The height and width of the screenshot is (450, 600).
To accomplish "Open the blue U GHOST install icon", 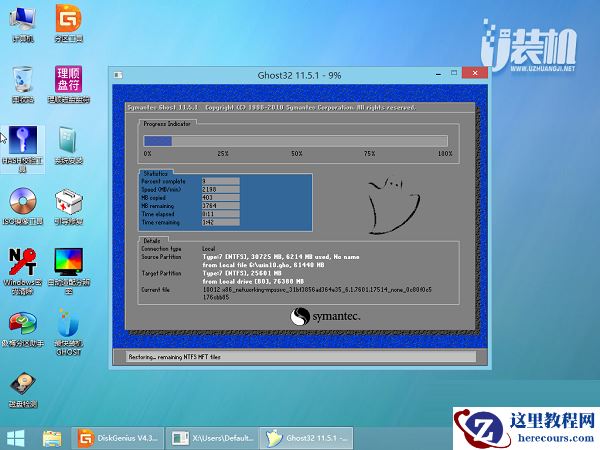I will 68,332.
